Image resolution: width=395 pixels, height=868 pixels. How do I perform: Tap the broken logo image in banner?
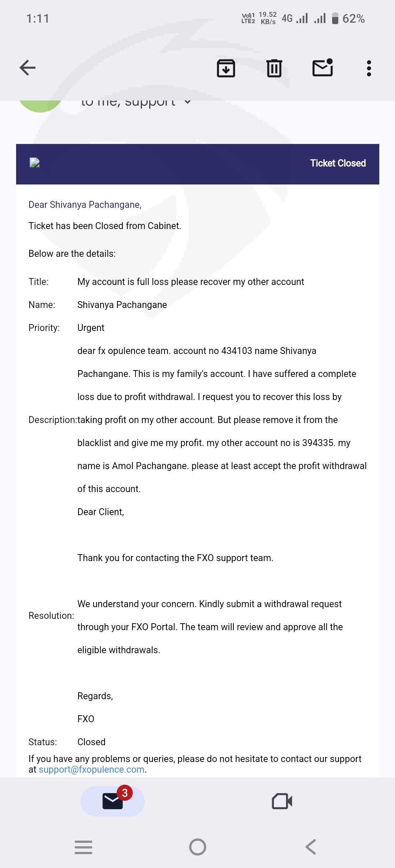point(35,163)
